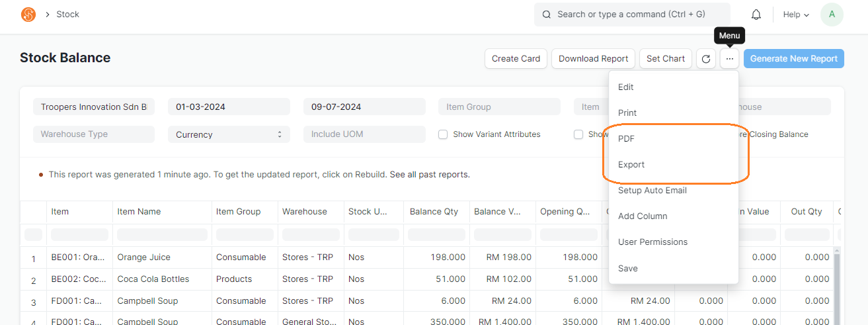The image size is (868, 325).
Task: Click Download Report button
Action: (594, 58)
